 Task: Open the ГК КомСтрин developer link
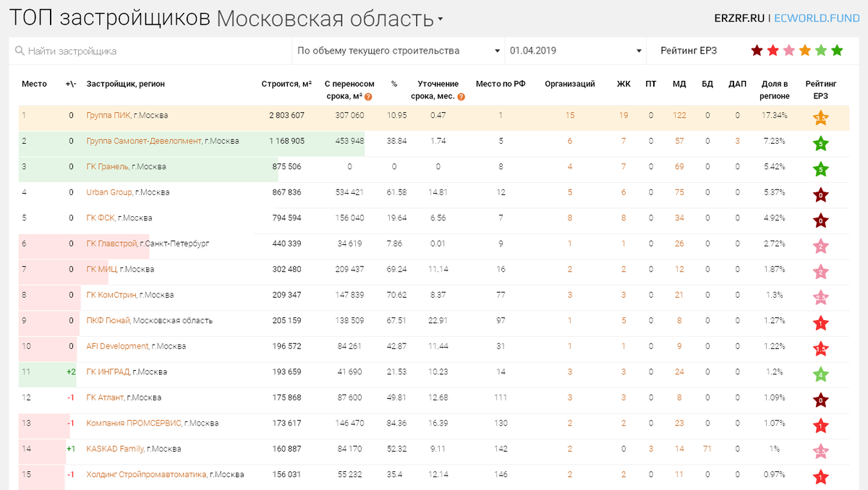(x=111, y=295)
